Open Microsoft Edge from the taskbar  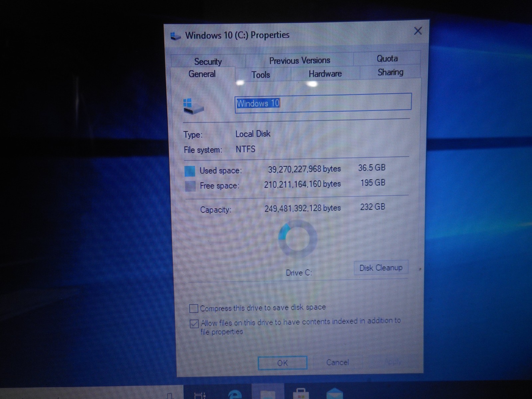(x=235, y=394)
